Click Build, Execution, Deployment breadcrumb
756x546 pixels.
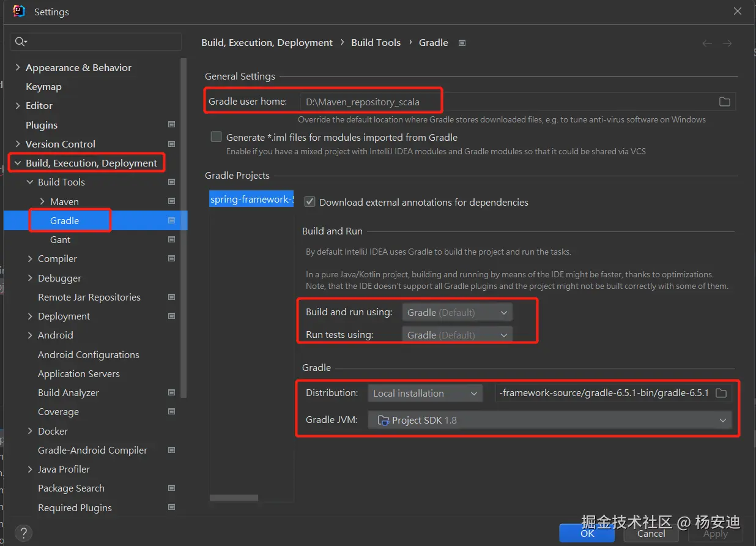point(267,42)
